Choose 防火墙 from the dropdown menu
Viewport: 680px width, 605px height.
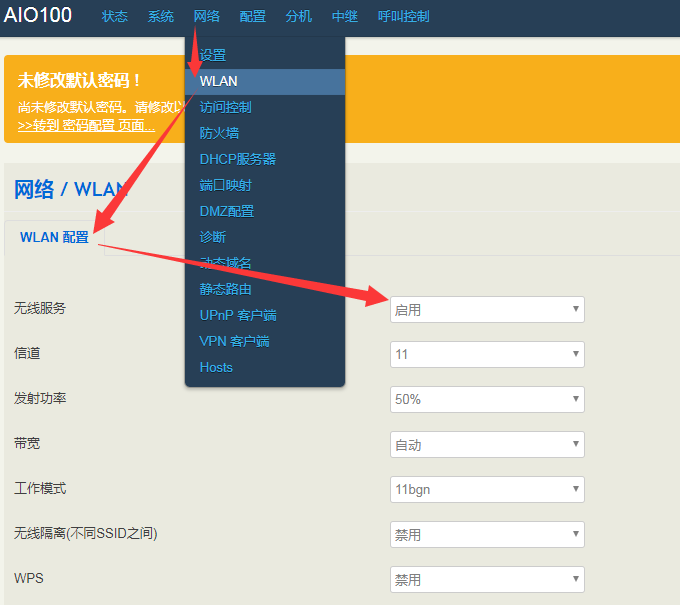tap(265, 134)
